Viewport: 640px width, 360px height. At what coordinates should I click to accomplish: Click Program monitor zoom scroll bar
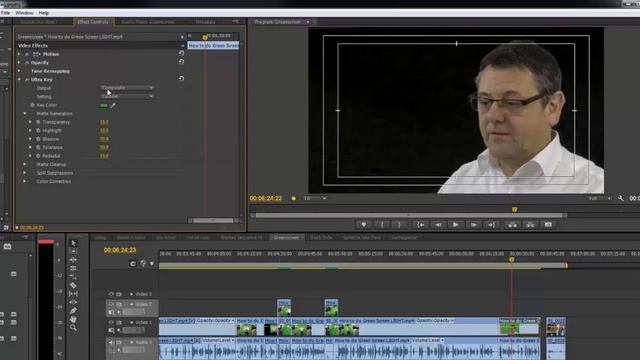click(409, 216)
